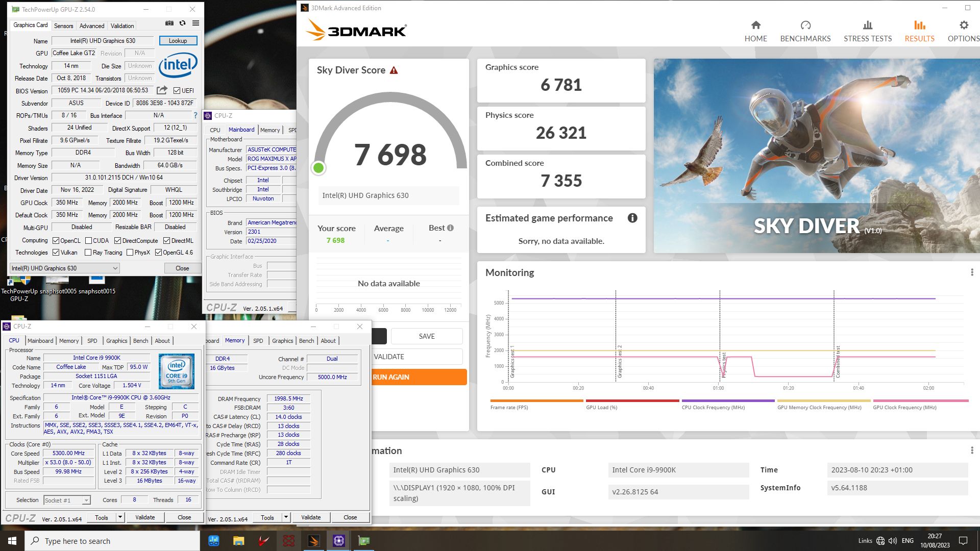This screenshot has width=980, height=551.
Task: Click ENG language indicator in tray
Action: (908, 541)
